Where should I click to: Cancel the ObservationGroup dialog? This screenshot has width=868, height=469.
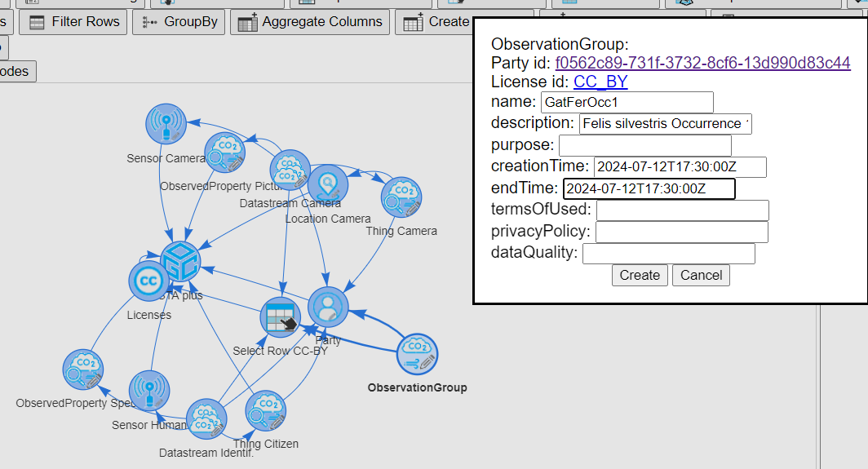pos(701,275)
